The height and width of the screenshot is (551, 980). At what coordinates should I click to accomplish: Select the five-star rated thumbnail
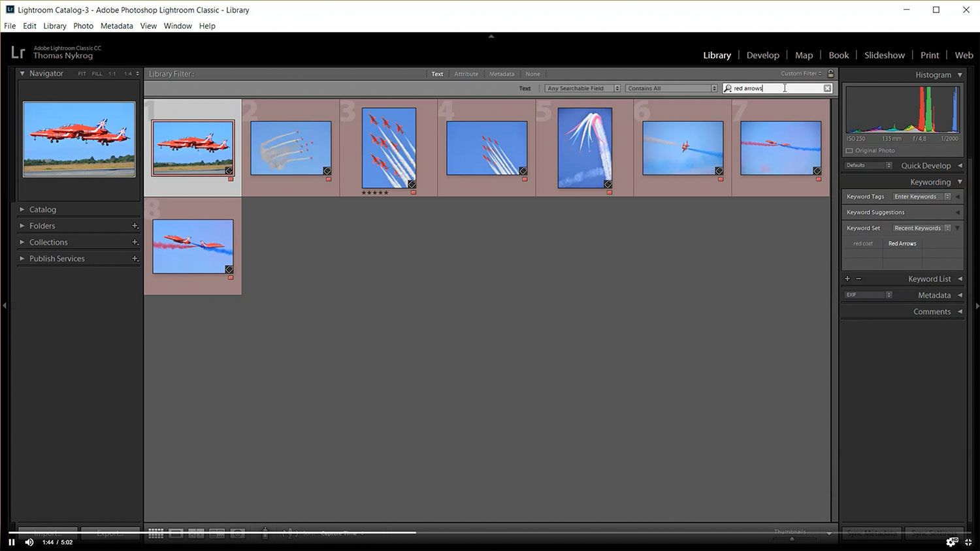pos(389,148)
